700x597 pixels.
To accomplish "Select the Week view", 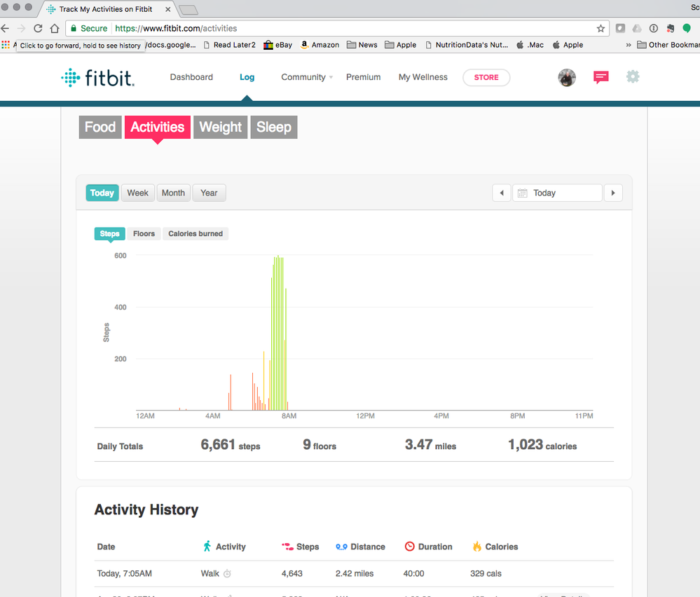I will pyautogui.click(x=137, y=193).
